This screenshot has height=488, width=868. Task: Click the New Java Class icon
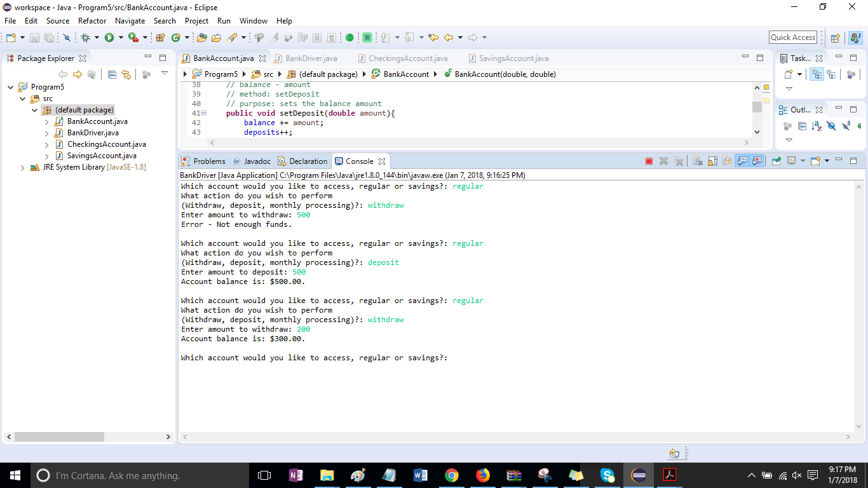tap(175, 38)
